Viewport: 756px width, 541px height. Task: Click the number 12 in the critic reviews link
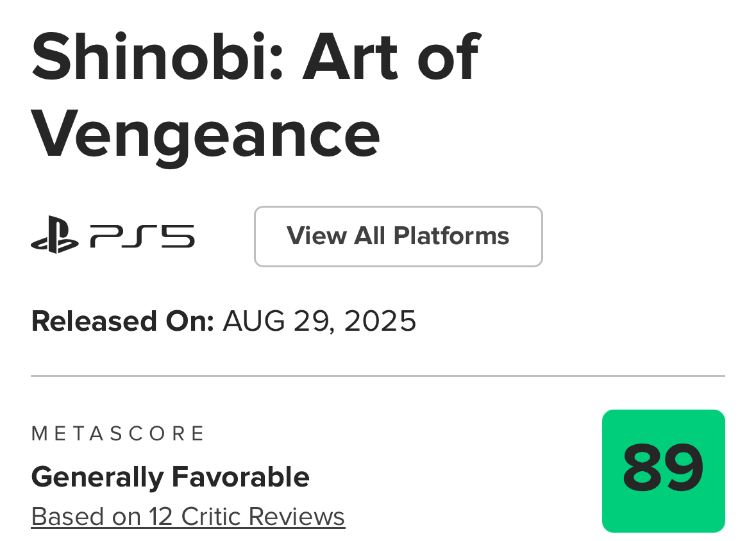coord(160,517)
